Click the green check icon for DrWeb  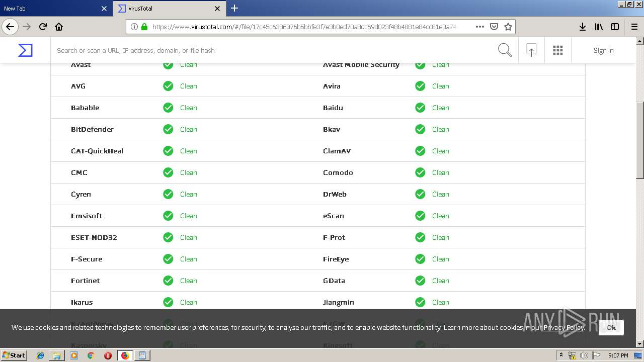[x=420, y=194]
